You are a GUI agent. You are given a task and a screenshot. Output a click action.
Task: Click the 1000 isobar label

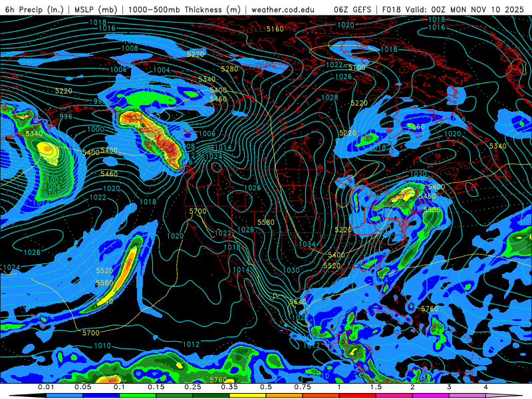[96, 129]
